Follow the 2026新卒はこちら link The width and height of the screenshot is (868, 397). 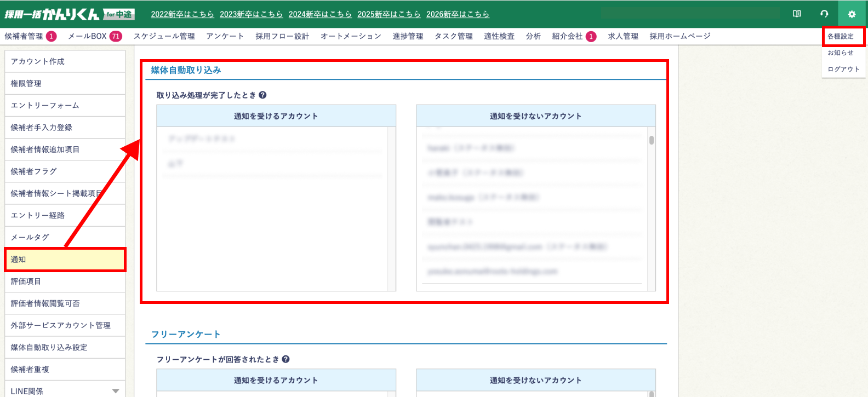458,14
